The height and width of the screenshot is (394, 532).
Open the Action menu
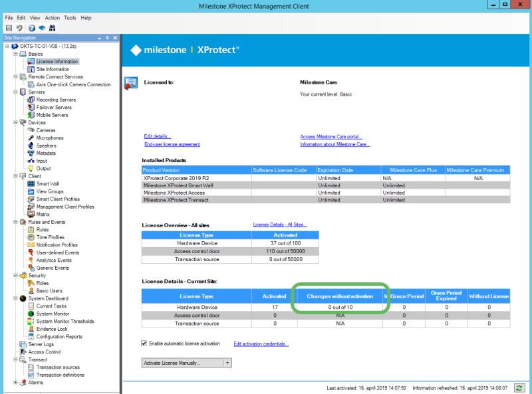click(x=53, y=18)
